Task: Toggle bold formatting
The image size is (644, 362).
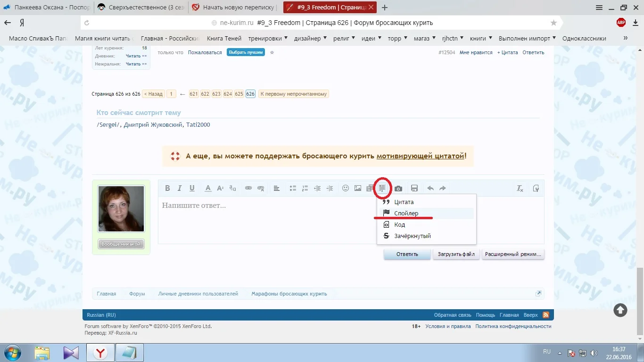Action: [167, 188]
